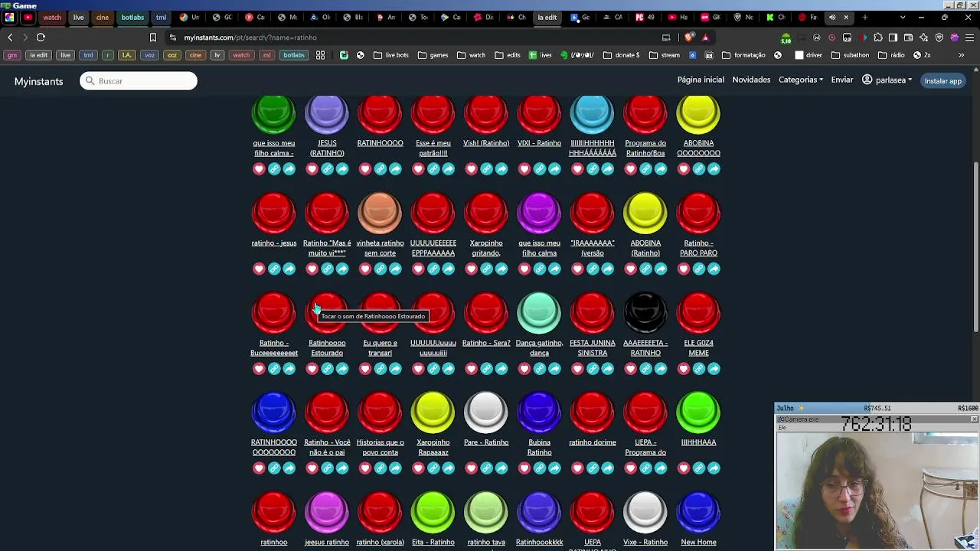This screenshot has height=551, width=980.
Task: Copy link for "VIXI - Ratinho" sound
Action: [539, 169]
